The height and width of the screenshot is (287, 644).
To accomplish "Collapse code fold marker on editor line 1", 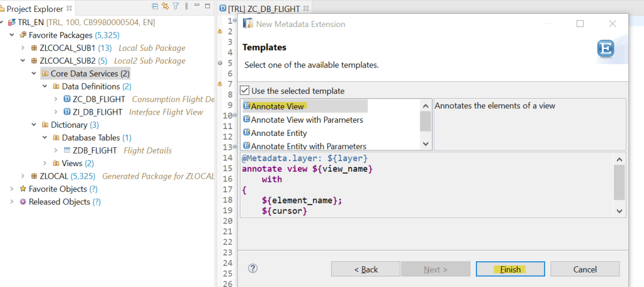I will point(235,21).
